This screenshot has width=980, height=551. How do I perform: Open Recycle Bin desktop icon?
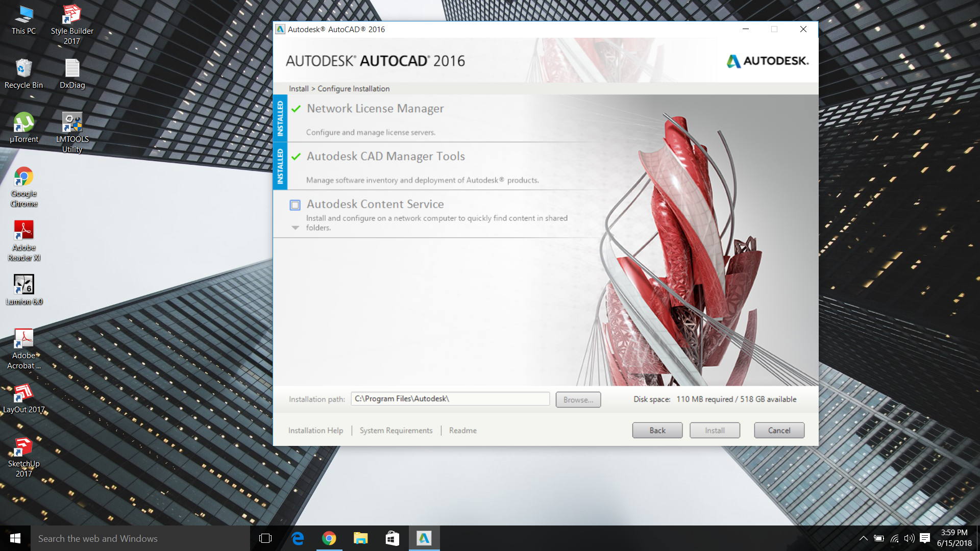point(23,74)
